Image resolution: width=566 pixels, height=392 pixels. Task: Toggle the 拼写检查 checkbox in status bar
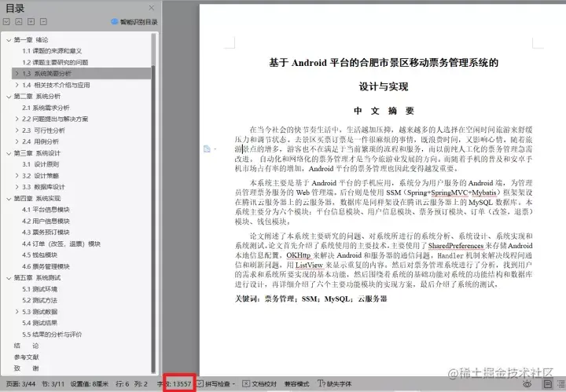[x=200, y=383]
